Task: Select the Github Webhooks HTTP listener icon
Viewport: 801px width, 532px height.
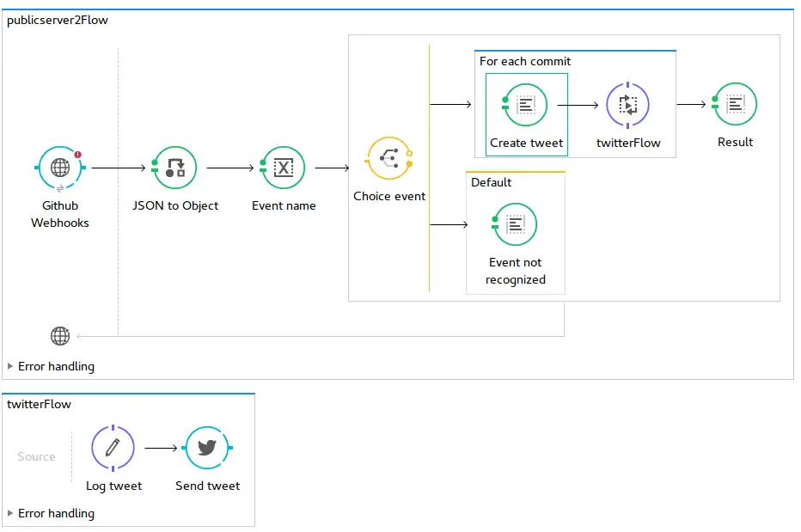Action: click(60, 168)
